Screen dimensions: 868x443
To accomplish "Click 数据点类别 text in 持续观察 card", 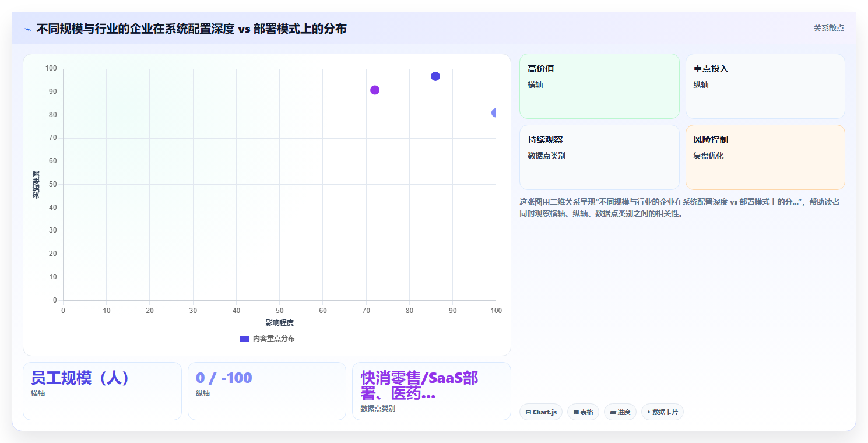I will point(546,156).
